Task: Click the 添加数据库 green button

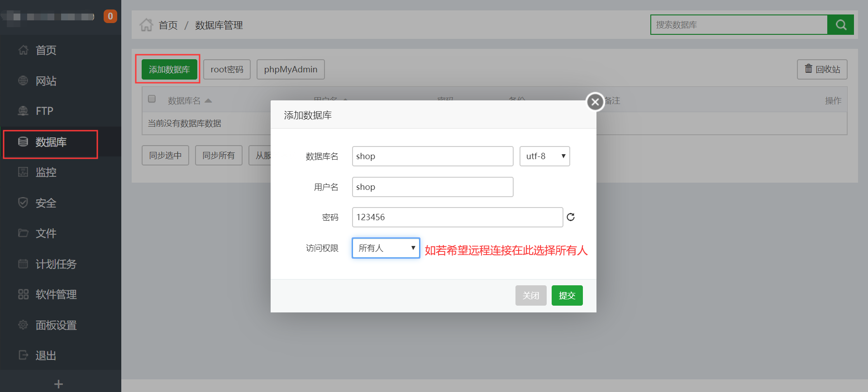Action: tap(169, 69)
